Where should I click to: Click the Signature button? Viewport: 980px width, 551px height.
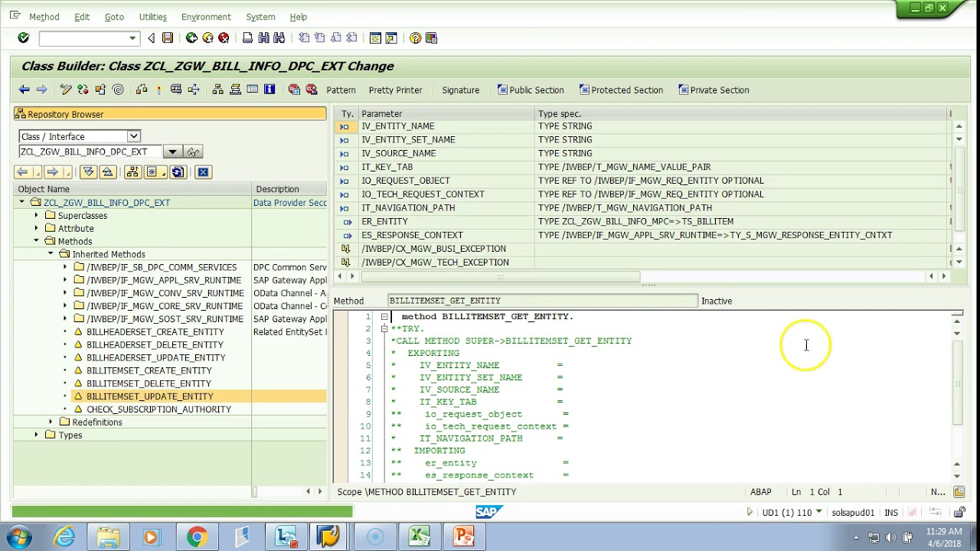460,90
